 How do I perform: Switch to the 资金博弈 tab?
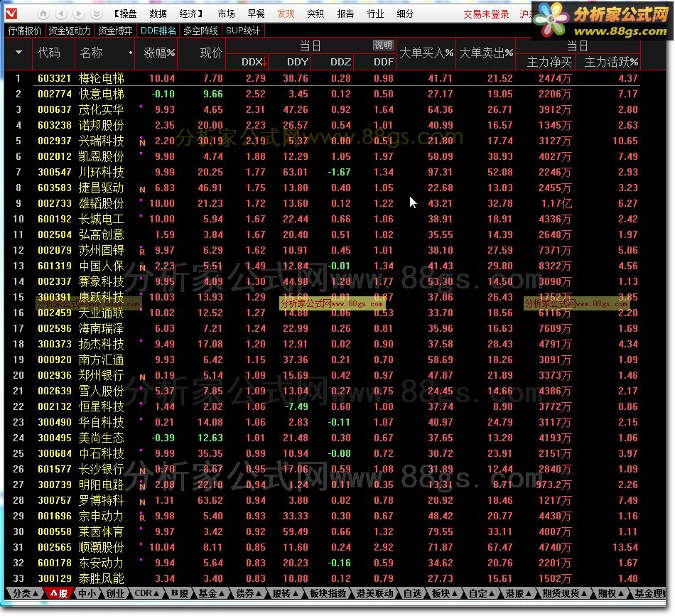point(115,31)
